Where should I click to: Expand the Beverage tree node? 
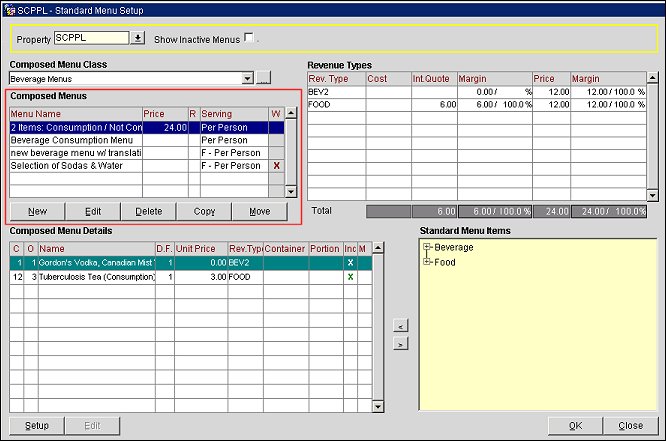pyautogui.click(x=428, y=247)
